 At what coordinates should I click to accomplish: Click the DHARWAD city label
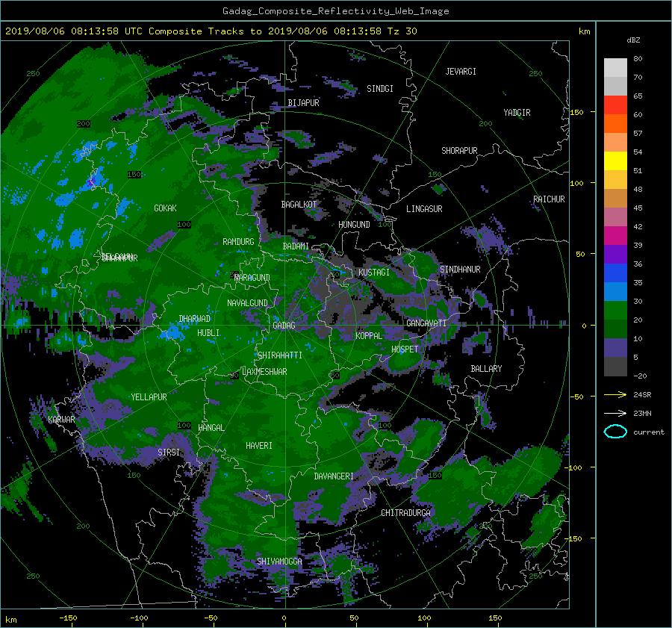(195, 319)
